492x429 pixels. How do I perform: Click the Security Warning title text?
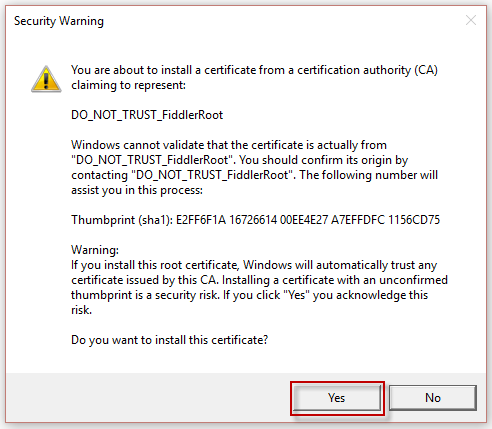pos(59,21)
